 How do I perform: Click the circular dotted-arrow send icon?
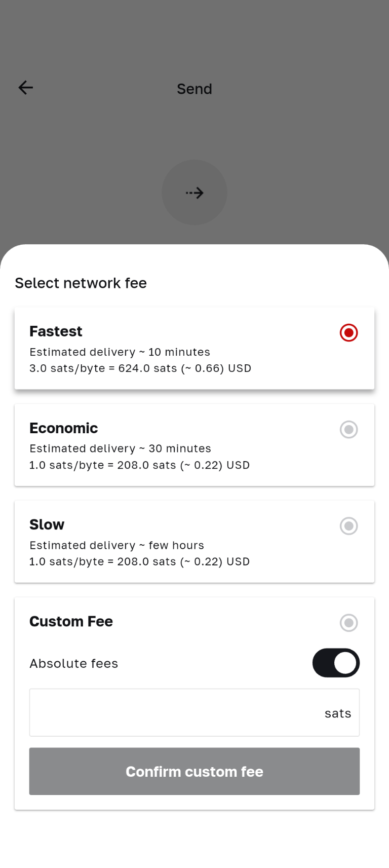[194, 193]
